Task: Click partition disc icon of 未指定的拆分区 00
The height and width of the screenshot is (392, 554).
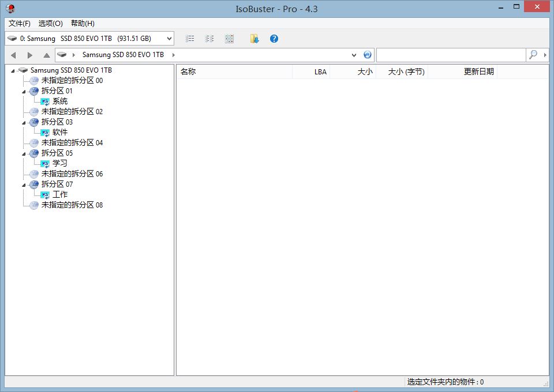Action: point(34,81)
